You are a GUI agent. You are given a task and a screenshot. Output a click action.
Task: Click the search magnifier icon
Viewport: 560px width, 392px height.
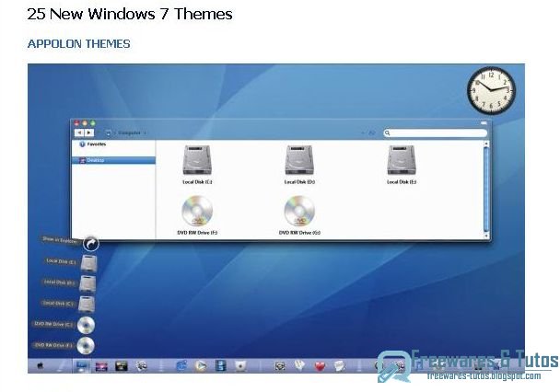tap(387, 133)
